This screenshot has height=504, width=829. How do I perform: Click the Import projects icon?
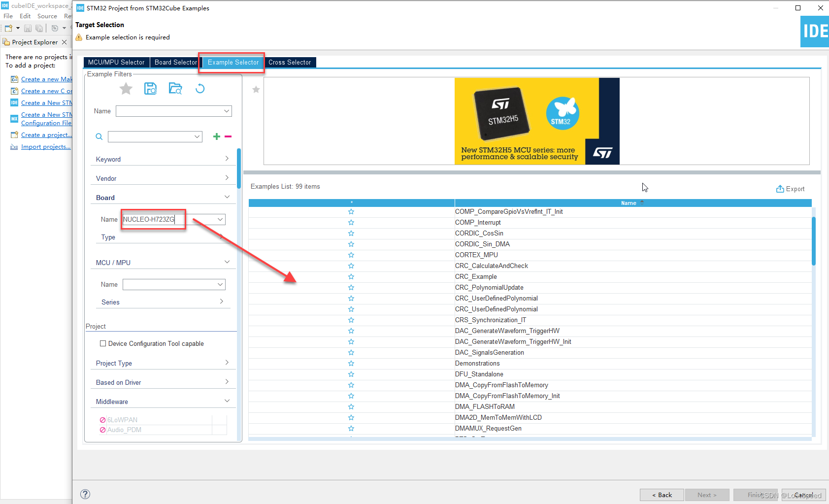tap(14, 147)
